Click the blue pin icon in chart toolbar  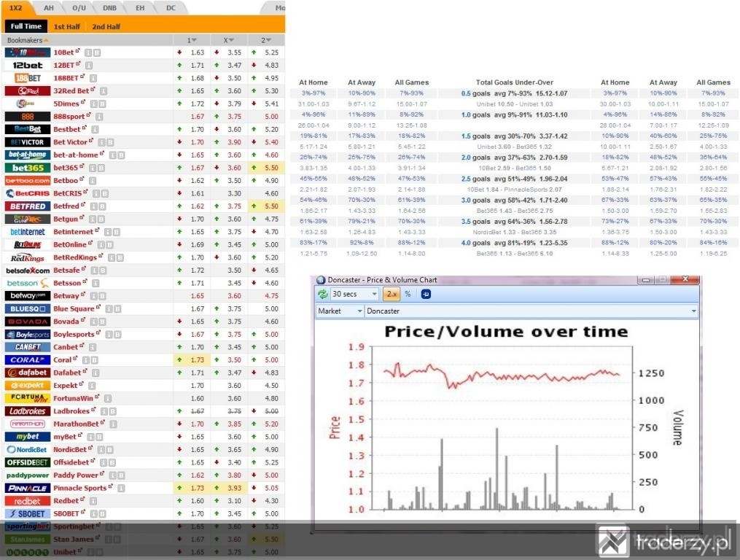[426, 294]
